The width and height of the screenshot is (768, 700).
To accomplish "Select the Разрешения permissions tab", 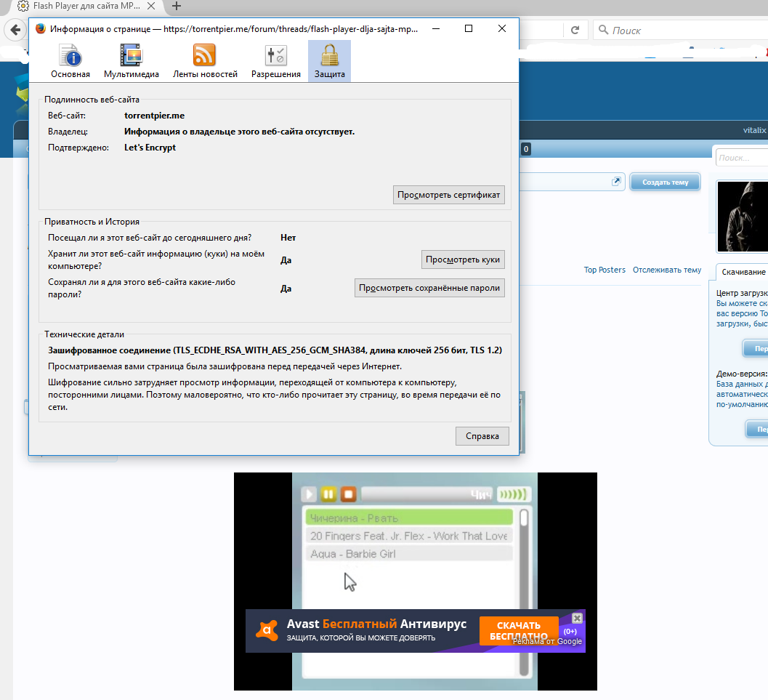I will point(275,61).
